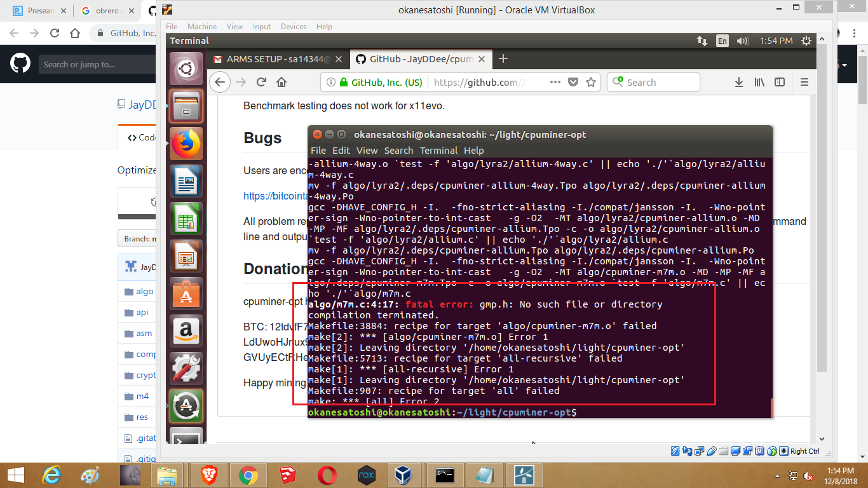The width and height of the screenshot is (868, 488).
Task: Save page to Pocket in Firefox
Action: point(573,82)
